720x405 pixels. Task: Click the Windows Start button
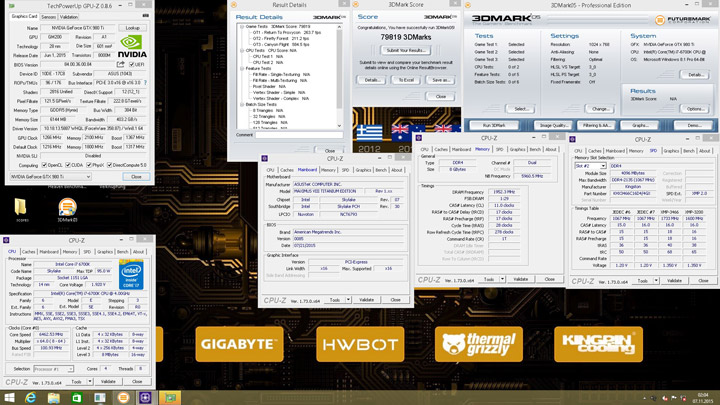(10, 397)
